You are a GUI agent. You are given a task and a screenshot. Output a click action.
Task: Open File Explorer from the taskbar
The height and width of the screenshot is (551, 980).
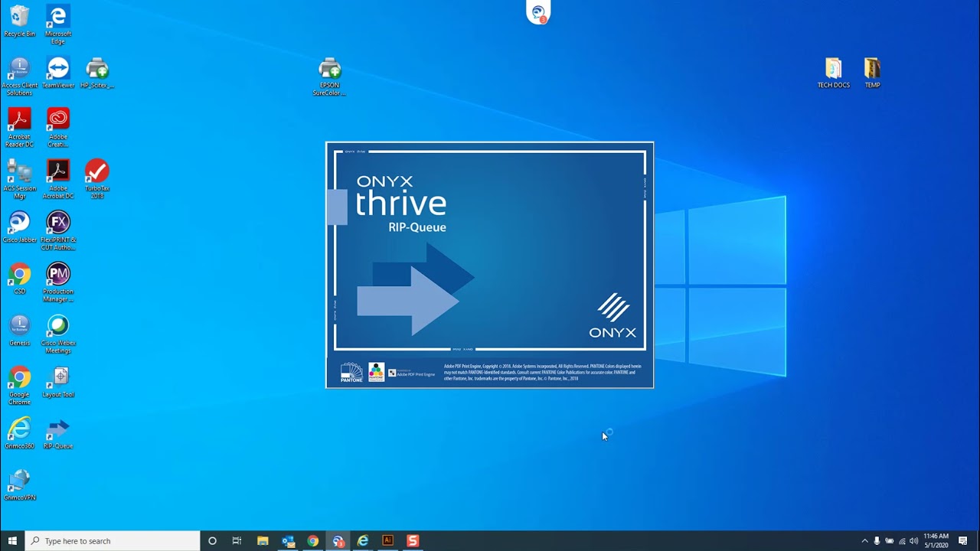[x=263, y=541]
